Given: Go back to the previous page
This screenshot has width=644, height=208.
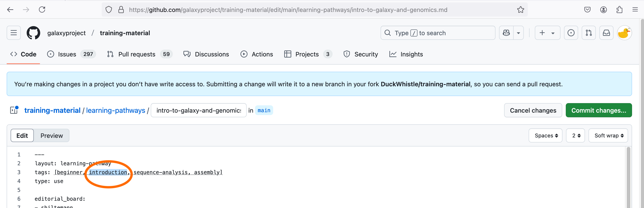Looking at the screenshot, I should coord(10,10).
